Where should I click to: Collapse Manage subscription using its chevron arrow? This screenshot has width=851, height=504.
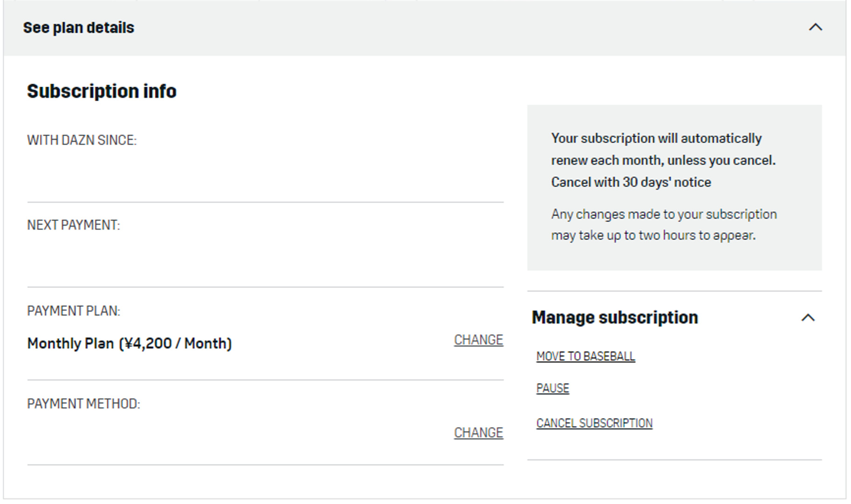pos(808,318)
